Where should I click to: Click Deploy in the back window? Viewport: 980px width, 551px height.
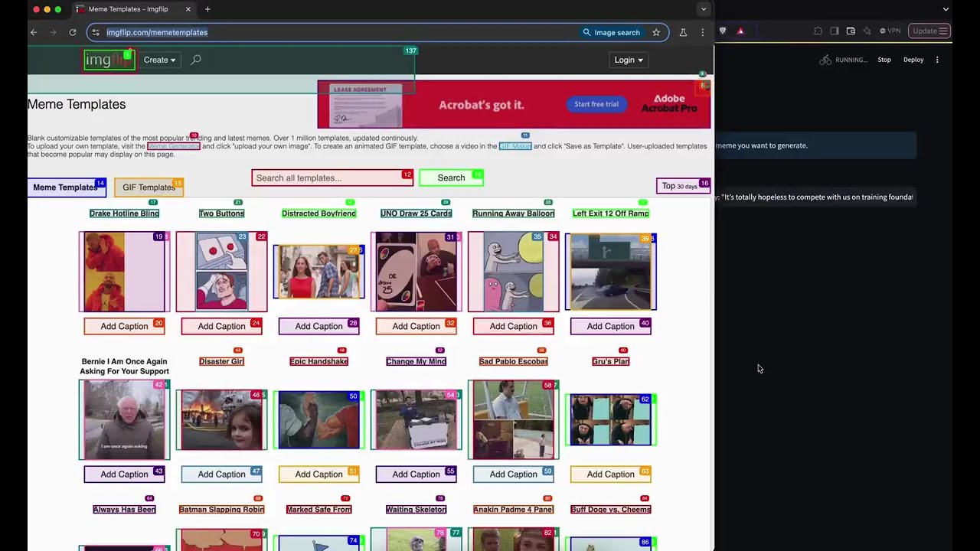(x=913, y=60)
